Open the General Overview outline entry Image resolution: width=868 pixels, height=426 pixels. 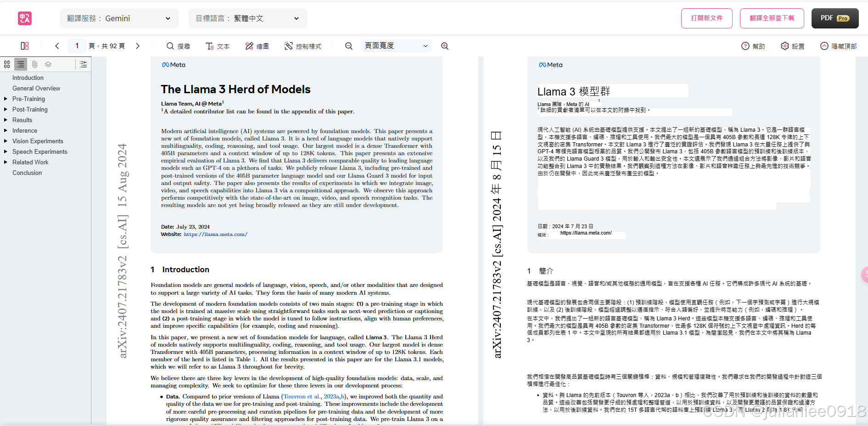(x=36, y=88)
